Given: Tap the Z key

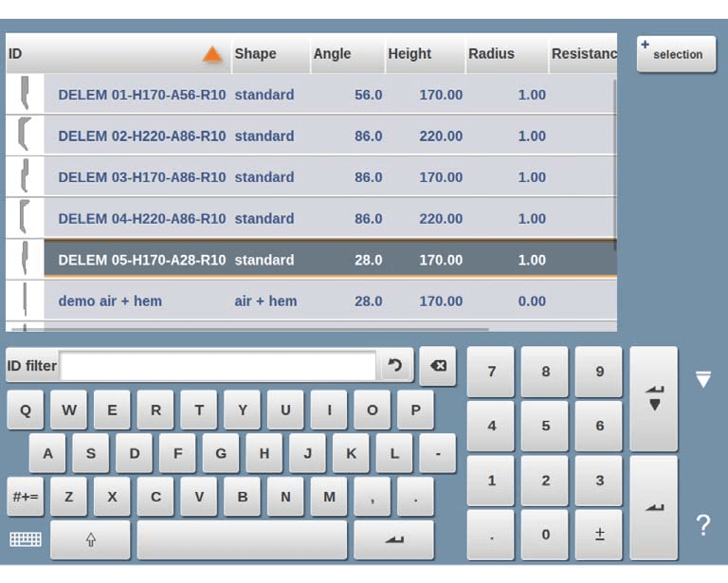Looking at the screenshot, I should pos(68,497).
